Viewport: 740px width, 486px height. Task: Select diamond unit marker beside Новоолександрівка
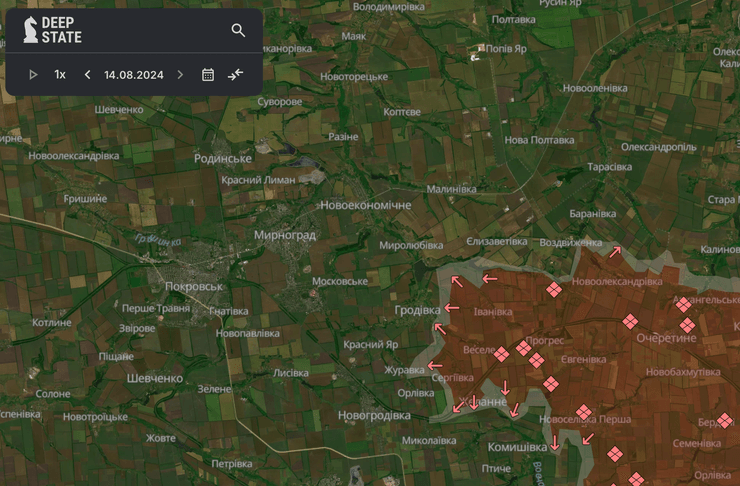click(554, 290)
